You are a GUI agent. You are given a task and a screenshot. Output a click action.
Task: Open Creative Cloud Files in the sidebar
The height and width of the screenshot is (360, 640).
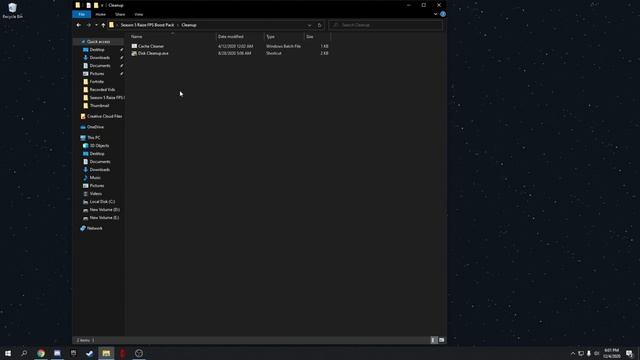click(x=104, y=116)
